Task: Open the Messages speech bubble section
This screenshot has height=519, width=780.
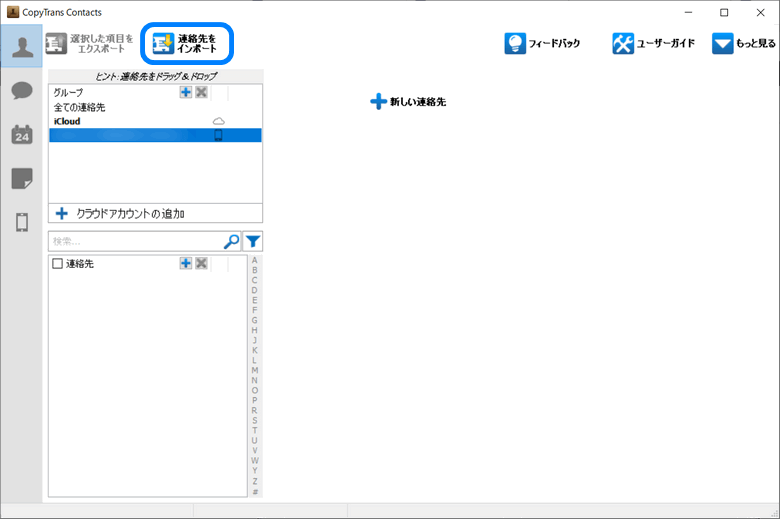Action: [22, 91]
